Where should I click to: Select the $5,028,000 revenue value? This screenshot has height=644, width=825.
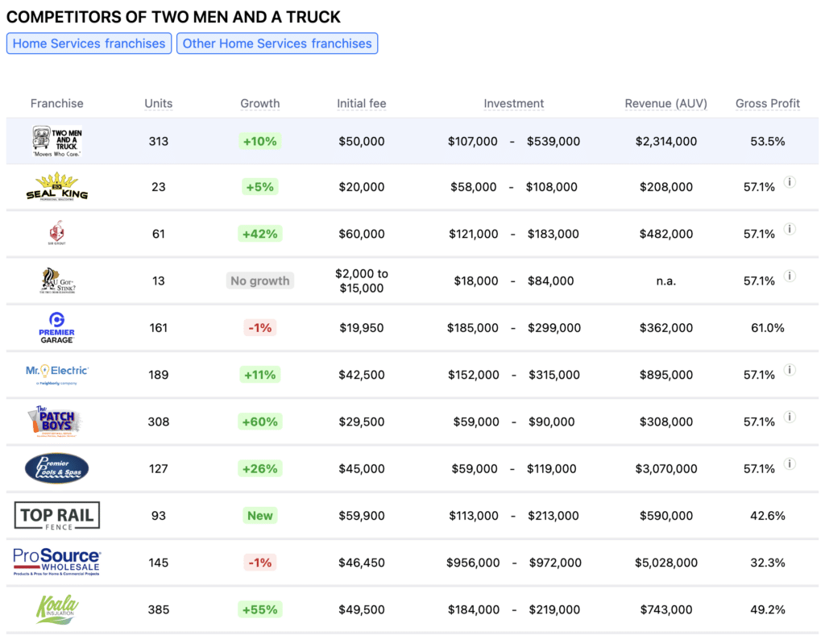click(x=665, y=563)
